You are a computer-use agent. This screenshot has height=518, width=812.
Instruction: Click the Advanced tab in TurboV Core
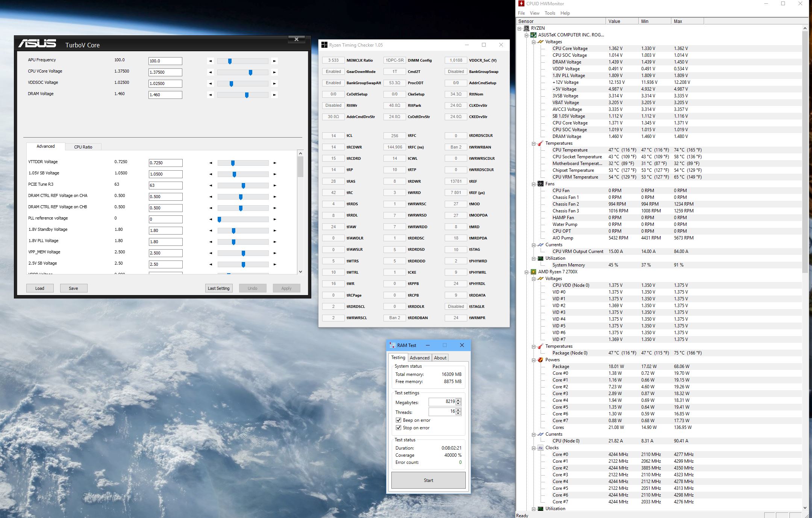45,146
